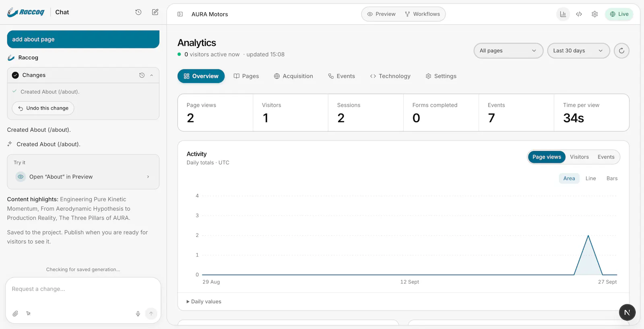Open chat history clock icon
This screenshot has width=644, height=329.
(138, 12)
